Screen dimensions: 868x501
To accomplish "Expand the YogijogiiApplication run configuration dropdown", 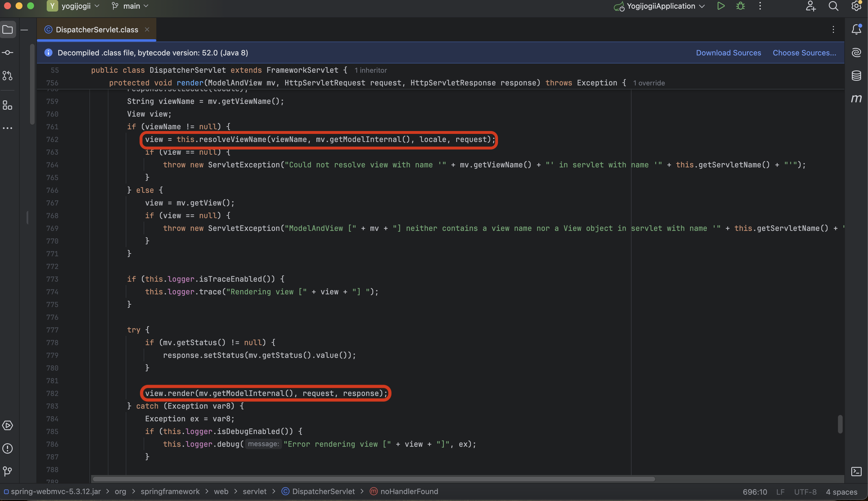I will tap(661, 6).
